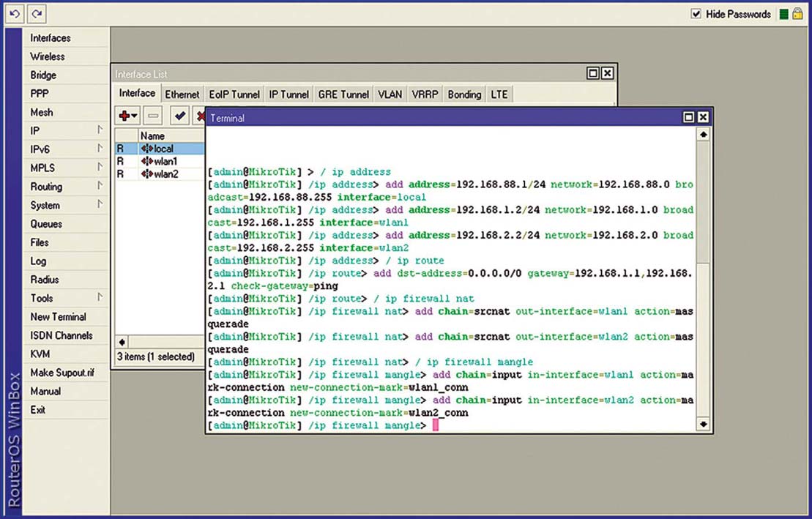Enable the interface using the blue checkmark
This screenshot has width=812, height=519.
click(179, 116)
